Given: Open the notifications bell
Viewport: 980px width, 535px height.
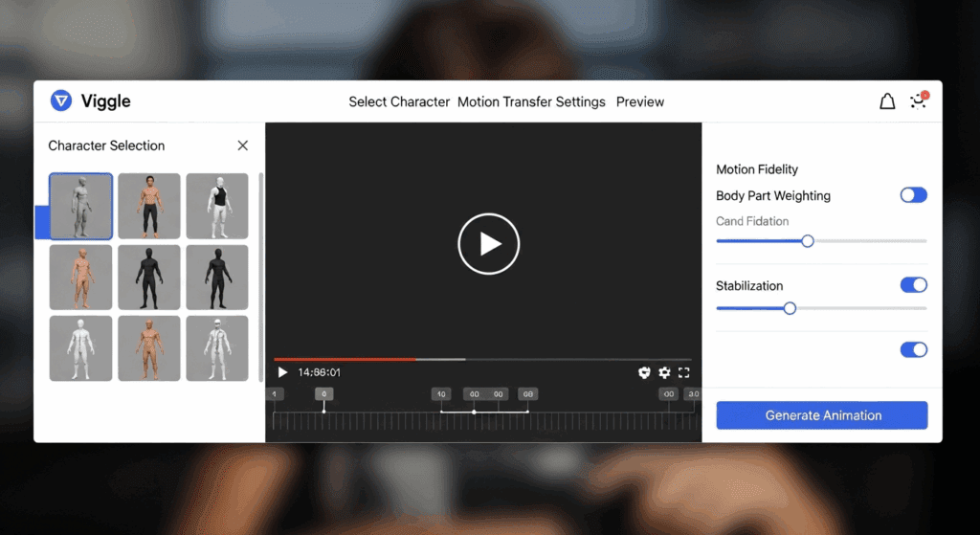Looking at the screenshot, I should click(x=887, y=101).
